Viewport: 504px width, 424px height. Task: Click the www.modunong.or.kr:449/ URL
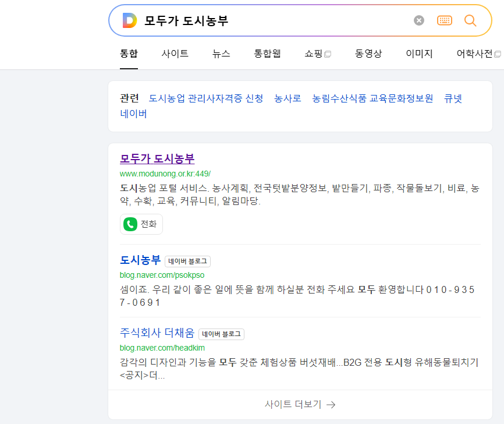tap(165, 174)
